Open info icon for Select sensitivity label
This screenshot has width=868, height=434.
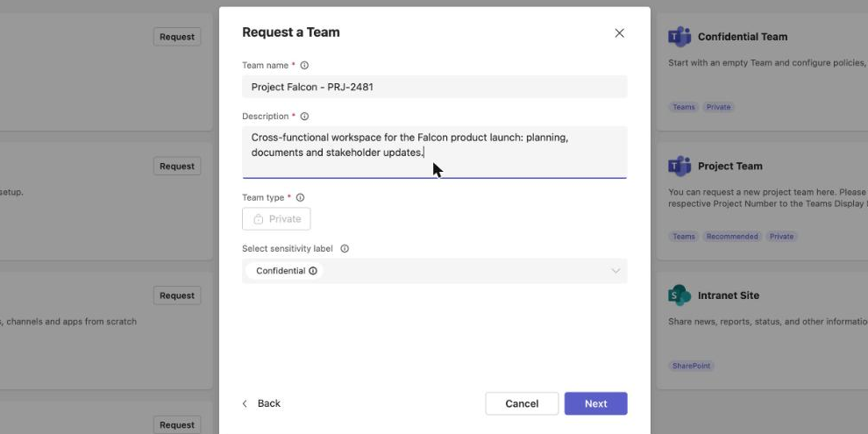click(345, 248)
